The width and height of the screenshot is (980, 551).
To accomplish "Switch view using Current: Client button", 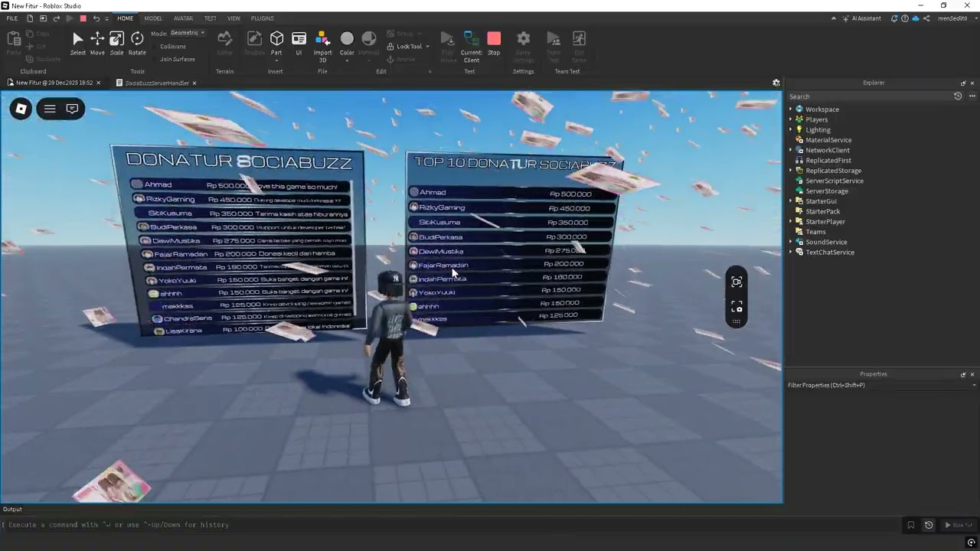I will [471, 46].
